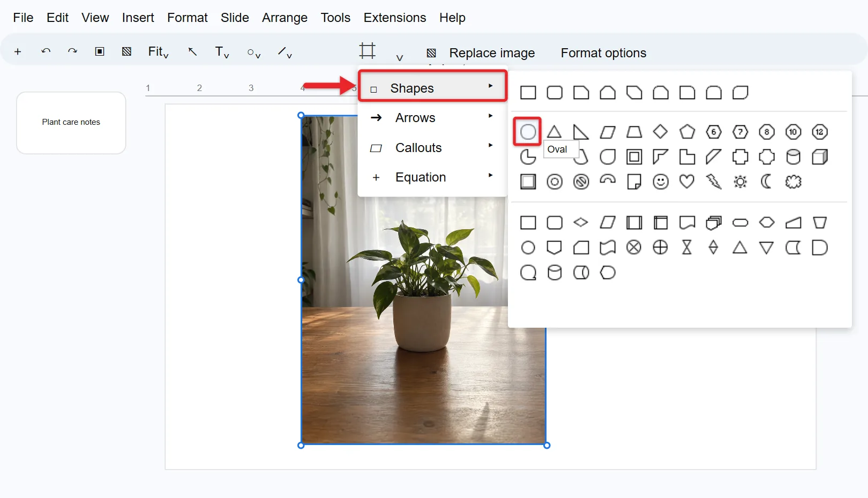This screenshot has width=868, height=498.
Task: Open the Insert menu
Action: coord(138,18)
